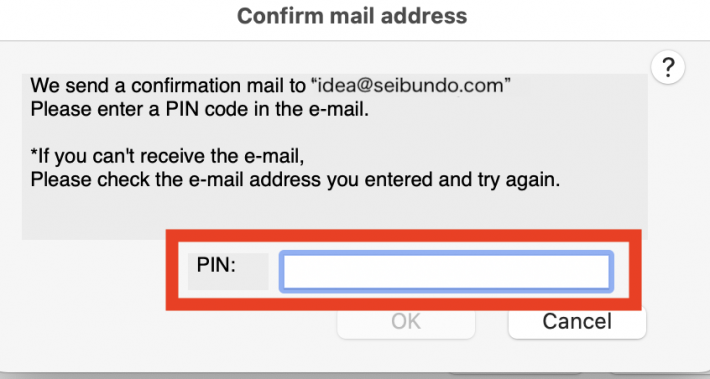Click the line 'Please enter a PIN code'
This screenshot has width=710, height=379.
(x=200, y=110)
